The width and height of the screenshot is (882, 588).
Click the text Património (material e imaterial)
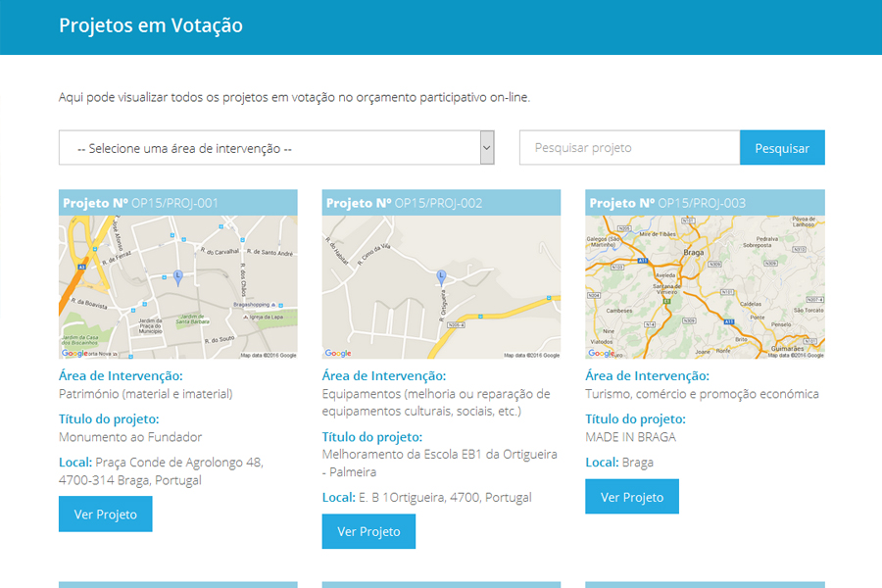coord(146,394)
